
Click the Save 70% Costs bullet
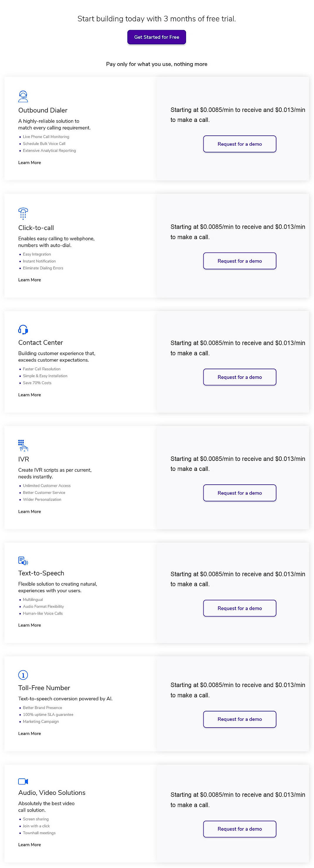click(37, 383)
